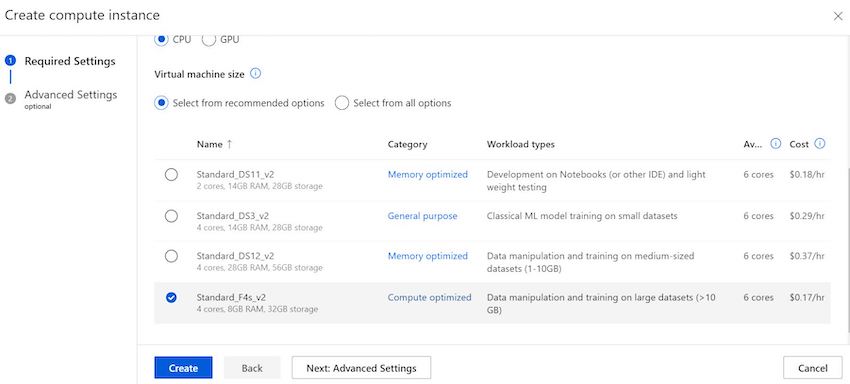Open the Compute optimized category link
The width and height of the screenshot is (850, 384).
429,297
